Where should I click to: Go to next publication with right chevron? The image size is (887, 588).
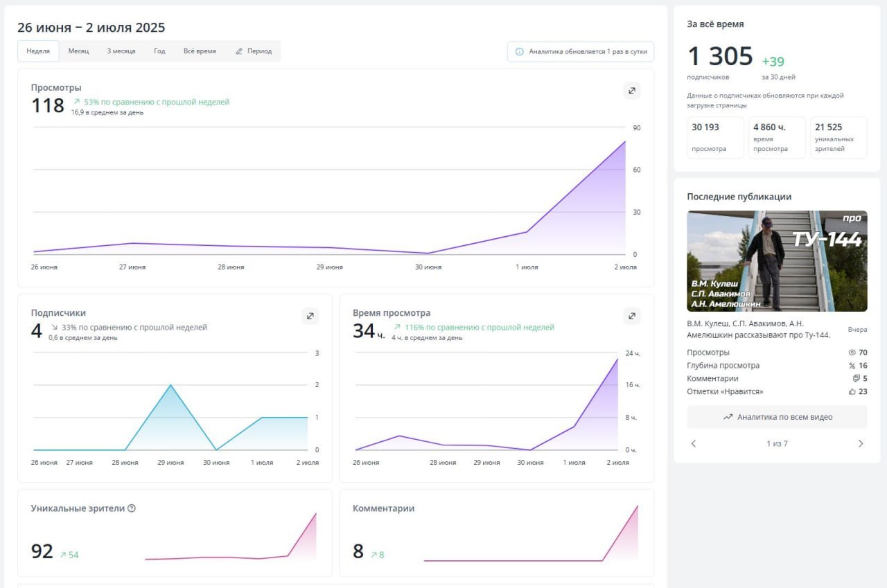[861, 443]
